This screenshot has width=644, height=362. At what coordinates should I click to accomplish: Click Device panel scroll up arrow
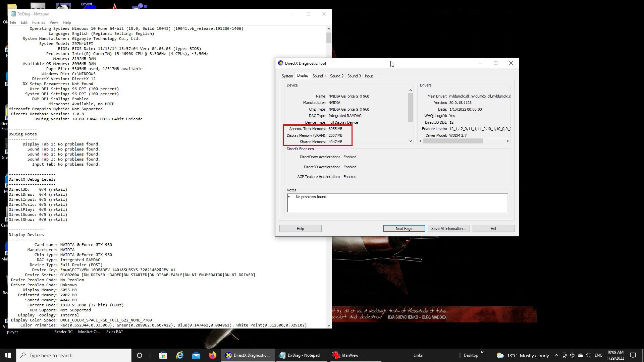[x=411, y=90]
